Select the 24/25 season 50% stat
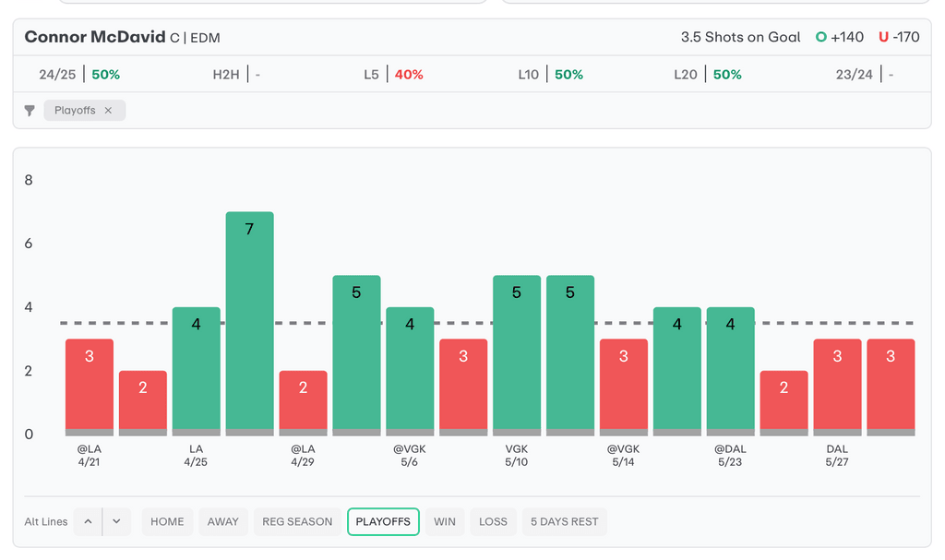 coord(79,74)
